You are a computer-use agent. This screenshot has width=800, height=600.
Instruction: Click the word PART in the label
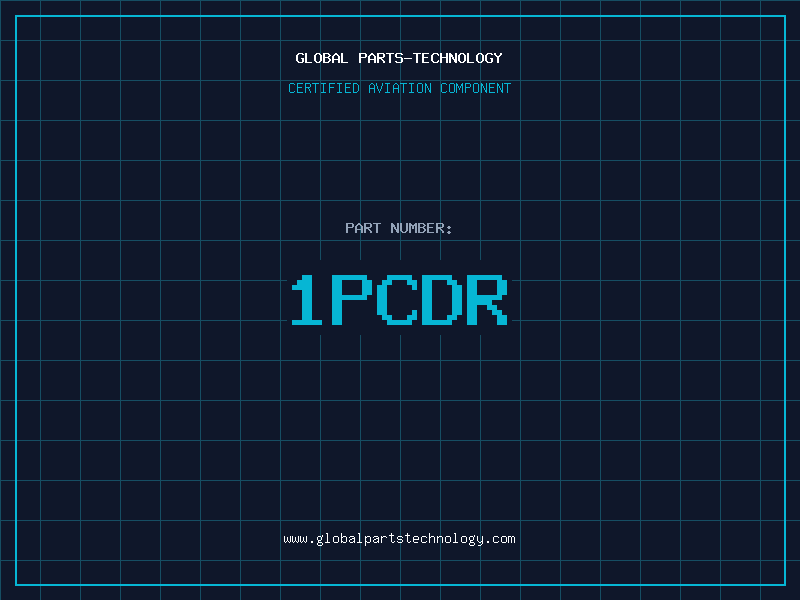363,228
